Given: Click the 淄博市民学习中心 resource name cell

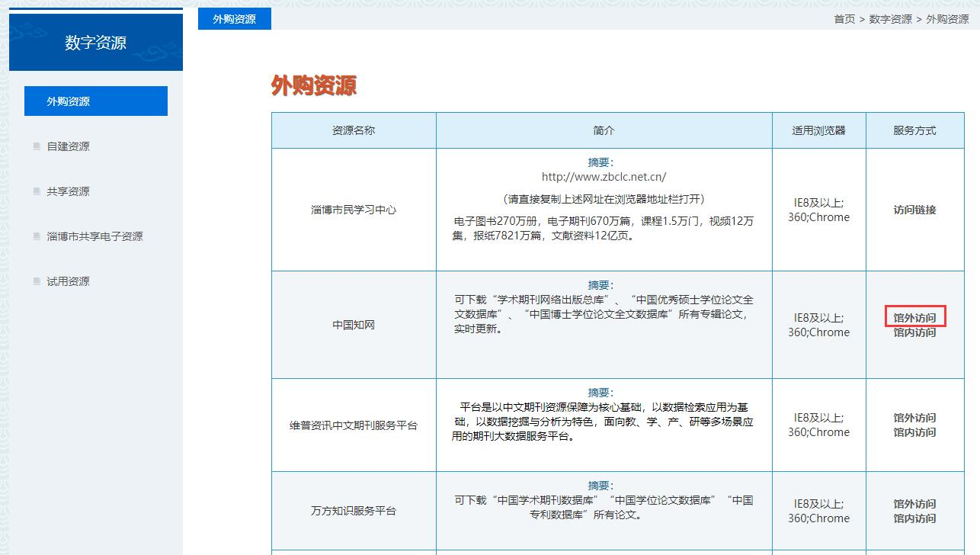Looking at the screenshot, I should coord(354,210).
